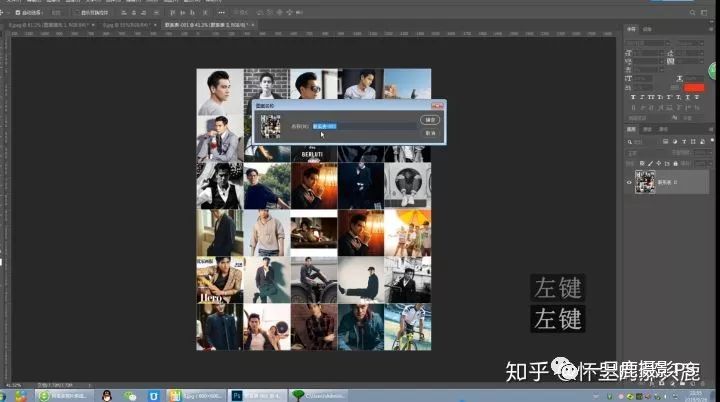Toggle the Auto-Select checkbox in options bar
720x402 pixels.
coord(18,12)
